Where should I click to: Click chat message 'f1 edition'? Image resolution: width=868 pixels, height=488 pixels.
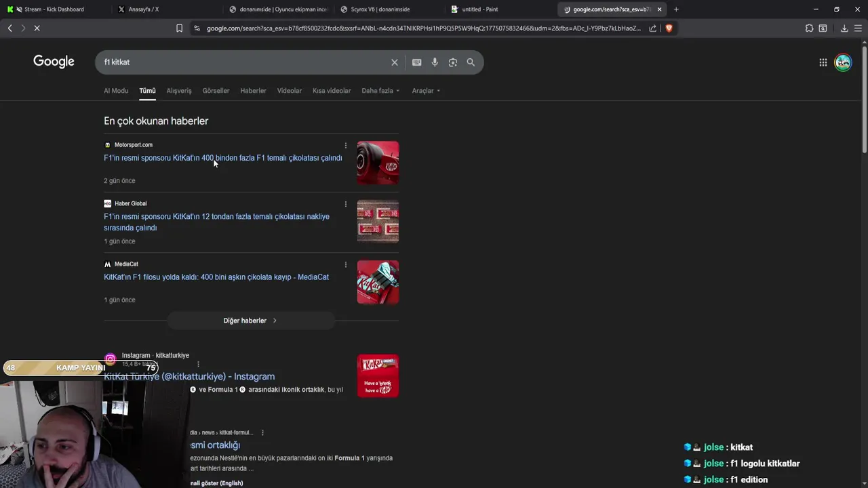coord(749,480)
